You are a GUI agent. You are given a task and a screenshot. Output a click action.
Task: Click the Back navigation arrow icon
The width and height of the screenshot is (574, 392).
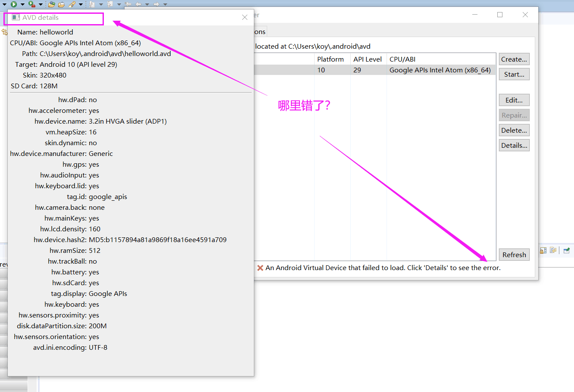pos(138,4)
